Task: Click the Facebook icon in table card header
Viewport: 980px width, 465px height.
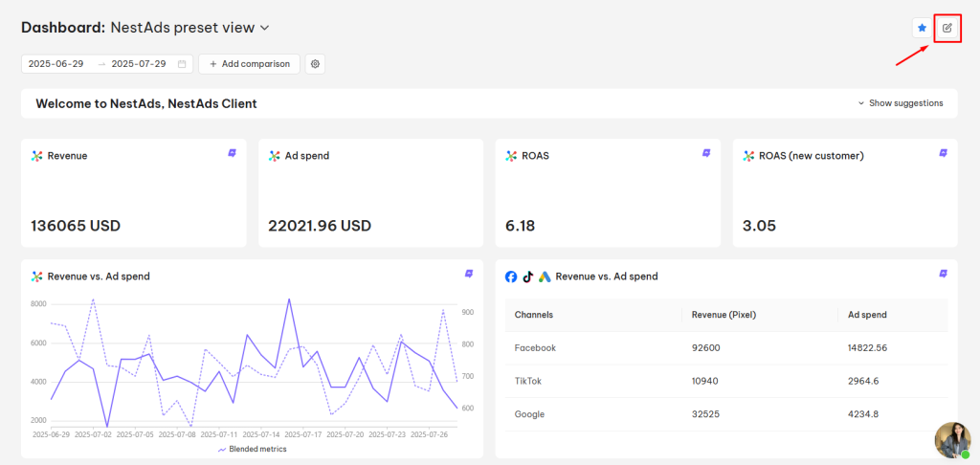Action: (x=511, y=277)
